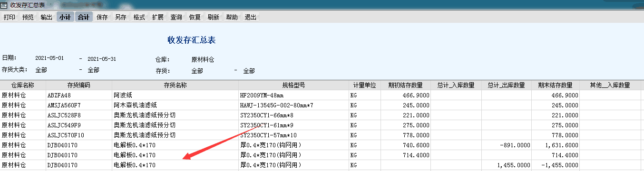Click the 总计_出库数量 column header
The height and width of the screenshot is (171, 644).
point(507,85)
